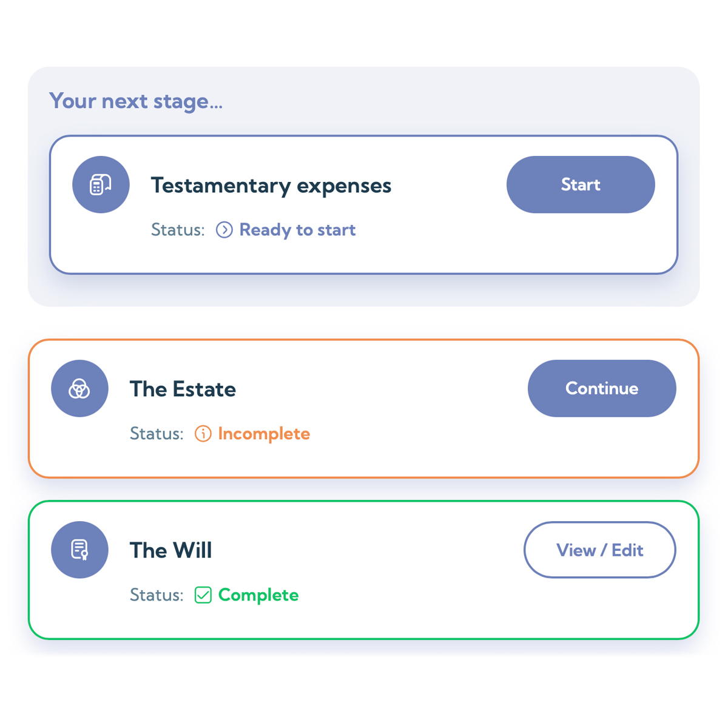Click the Status label in Testamentary expenses card
The width and height of the screenshot is (728, 728).
[178, 230]
